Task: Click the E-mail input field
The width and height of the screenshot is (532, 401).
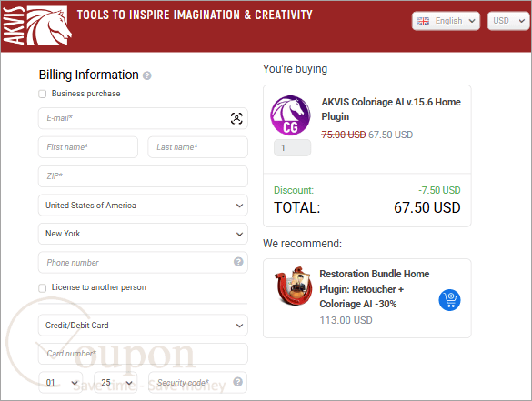Action: (143, 118)
